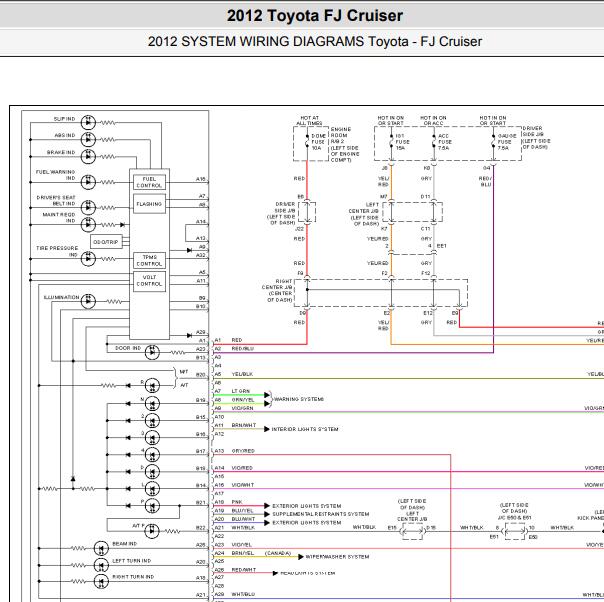This screenshot has width=604, height=602.
Task: Click the A/T P indicator lamp symbol
Action: [x=152, y=531]
